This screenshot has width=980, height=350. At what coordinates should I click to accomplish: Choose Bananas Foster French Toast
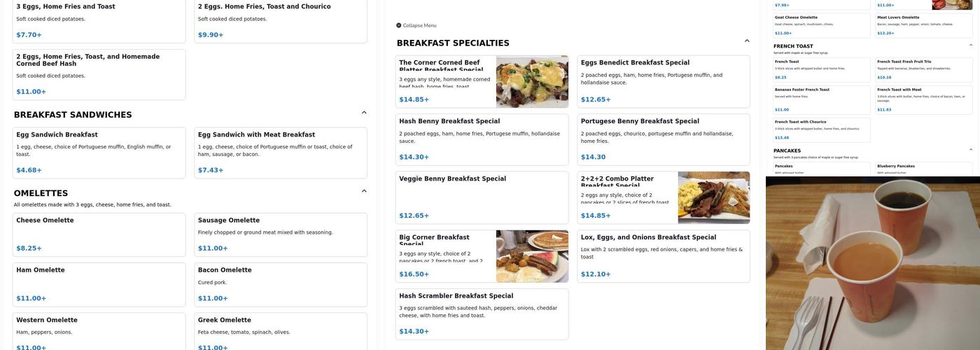point(822,99)
